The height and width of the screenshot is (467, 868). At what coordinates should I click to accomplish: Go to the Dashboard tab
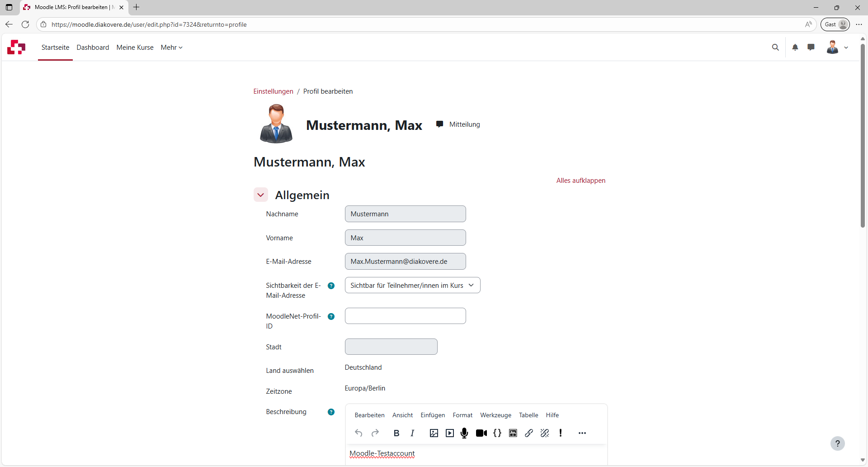coord(93,48)
